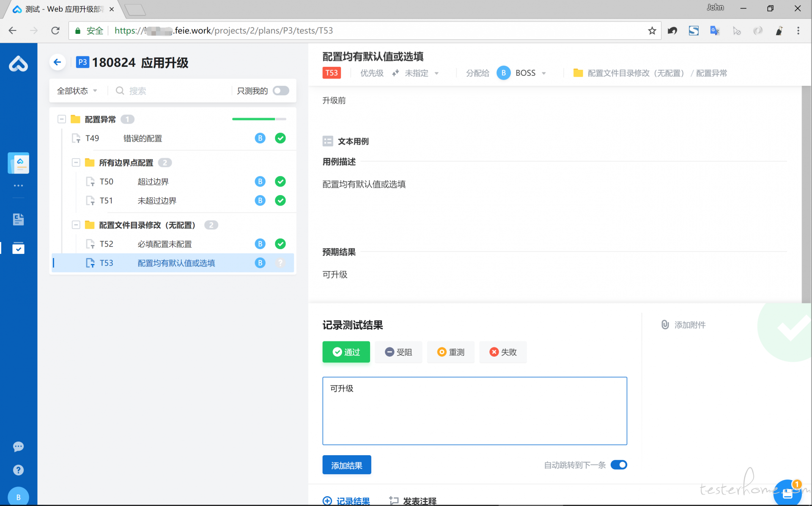Open the help question mark icon in sidebar
The image size is (812, 506).
click(x=18, y=470)
